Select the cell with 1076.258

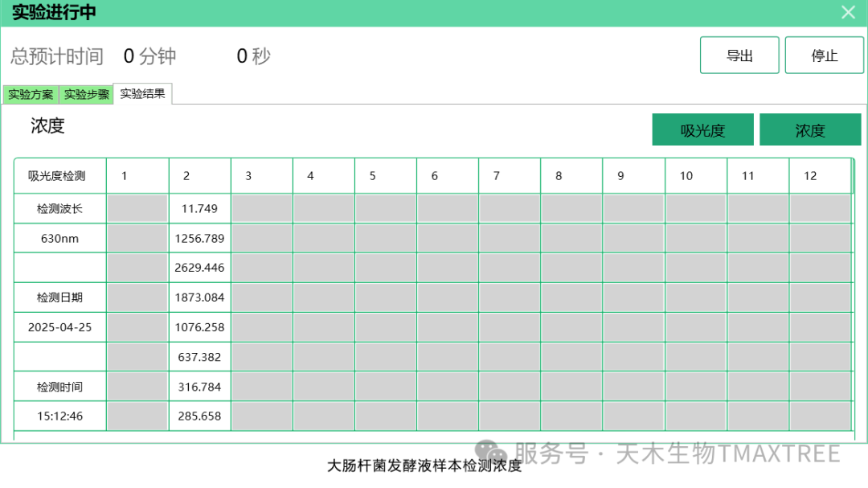coord(199,327)
